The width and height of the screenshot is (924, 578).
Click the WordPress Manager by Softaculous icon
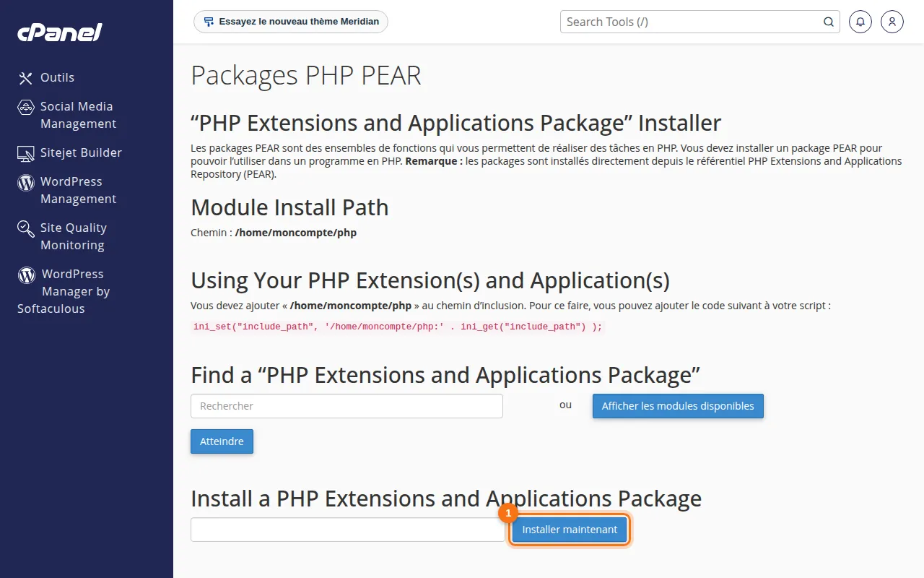click(27, 275)
